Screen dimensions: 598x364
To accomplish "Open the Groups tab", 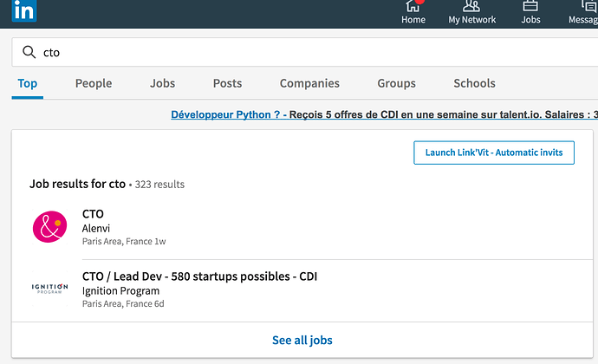I will pos(396,83).
